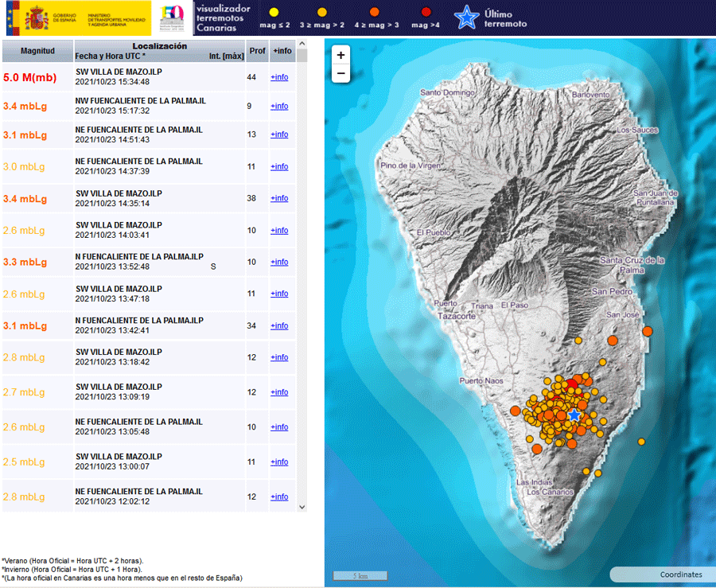Click depth value 38 in 14:35:14 row
716x588 pixels.
[x=251, y=198]
